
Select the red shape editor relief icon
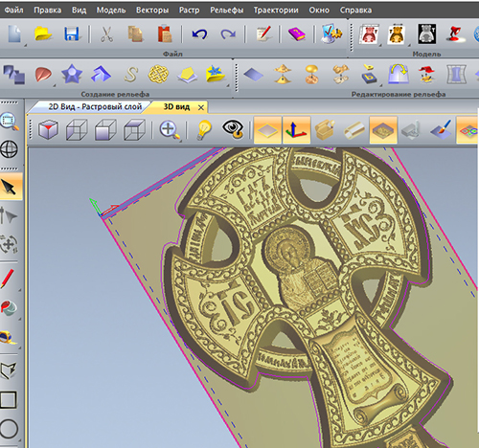tap(43, 75)
